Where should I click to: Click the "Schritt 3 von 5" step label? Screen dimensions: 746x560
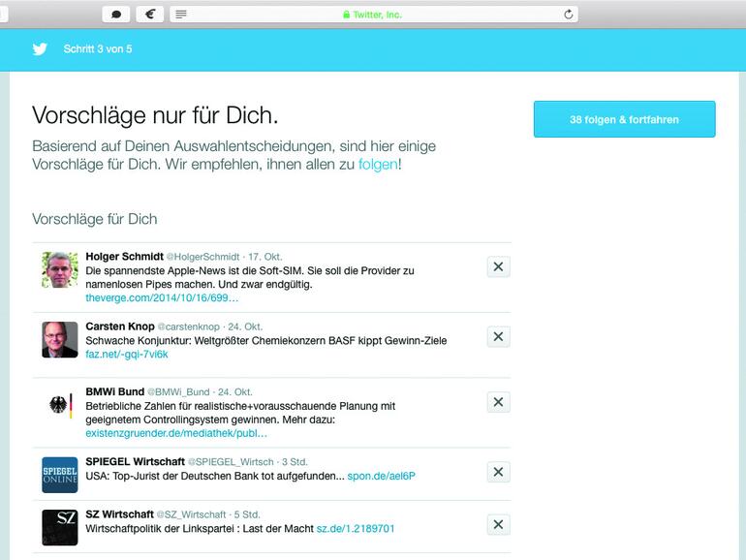click(x=98, y=49)
